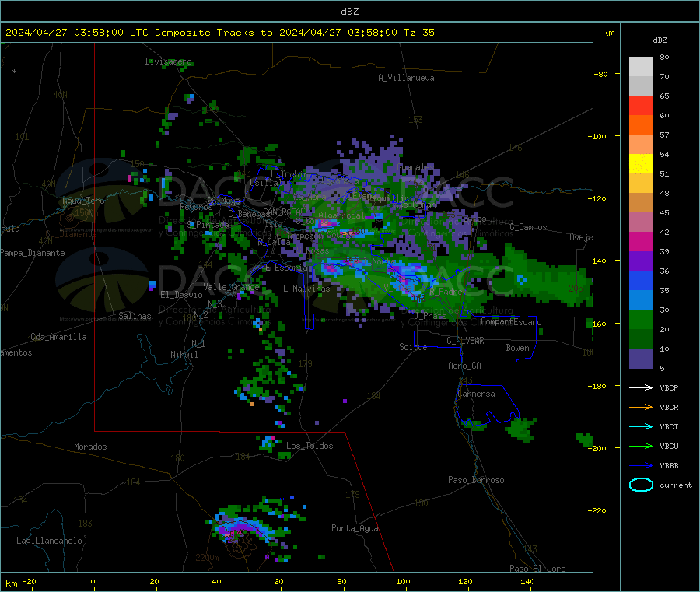This screenshot has width=700, height=592.
Task: Click the Pampa_Diamante map label
Action: [x=33, y=253]
